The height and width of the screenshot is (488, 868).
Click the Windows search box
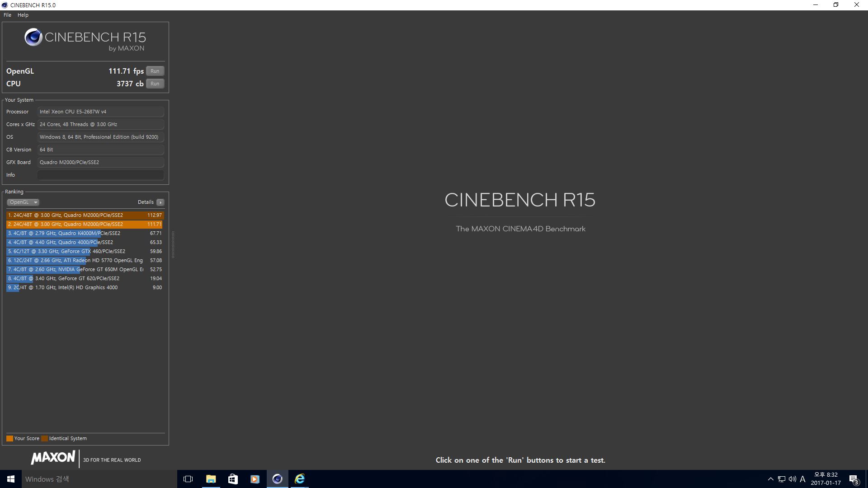coord(99,479)
